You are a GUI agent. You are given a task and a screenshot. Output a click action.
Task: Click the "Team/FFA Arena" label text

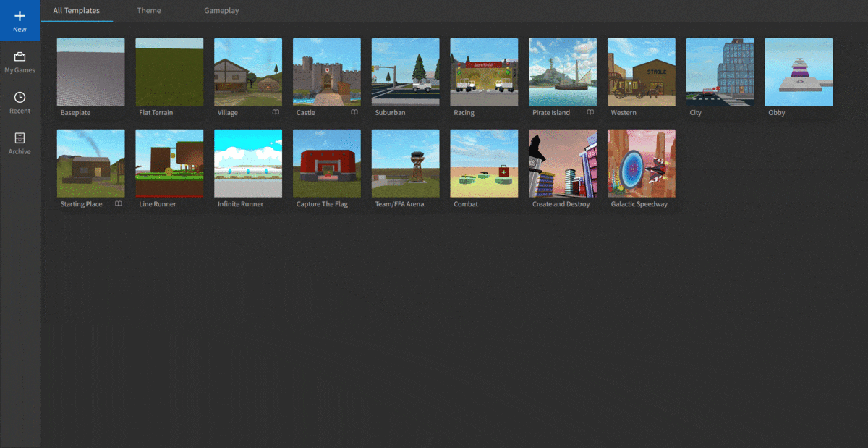click(x=399, y=204)
